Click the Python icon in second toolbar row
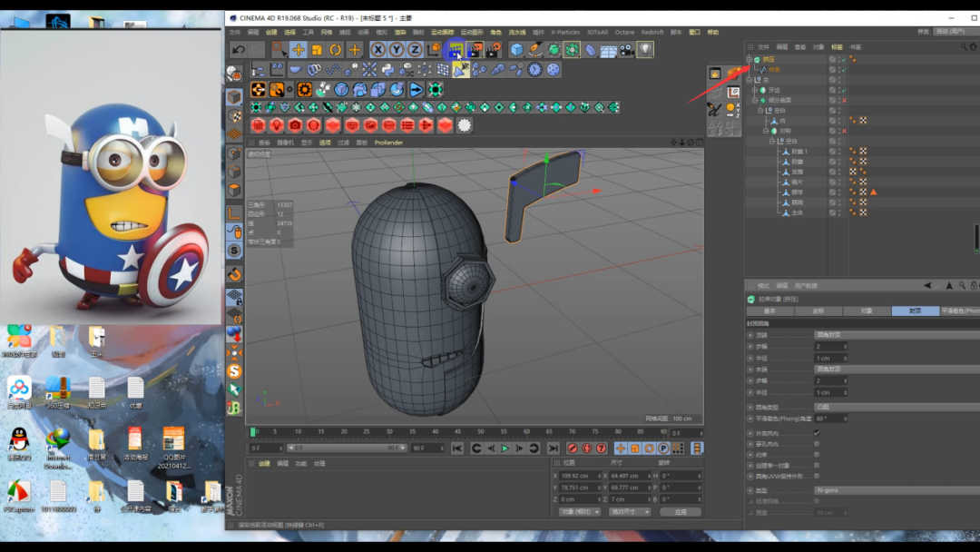 [x=387, y=69]
